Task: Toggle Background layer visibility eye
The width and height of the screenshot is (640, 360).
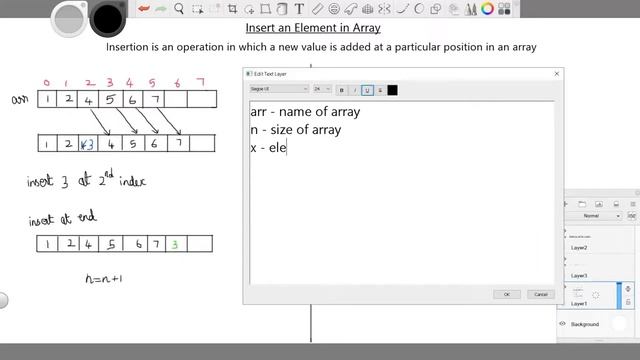Action: pyautogui.click(x=562, y=324)
